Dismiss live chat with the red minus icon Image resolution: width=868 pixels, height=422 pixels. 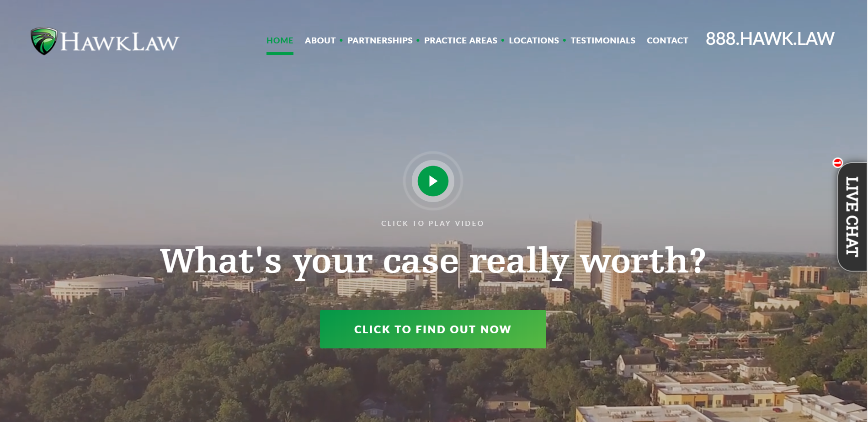click(837, 162)
